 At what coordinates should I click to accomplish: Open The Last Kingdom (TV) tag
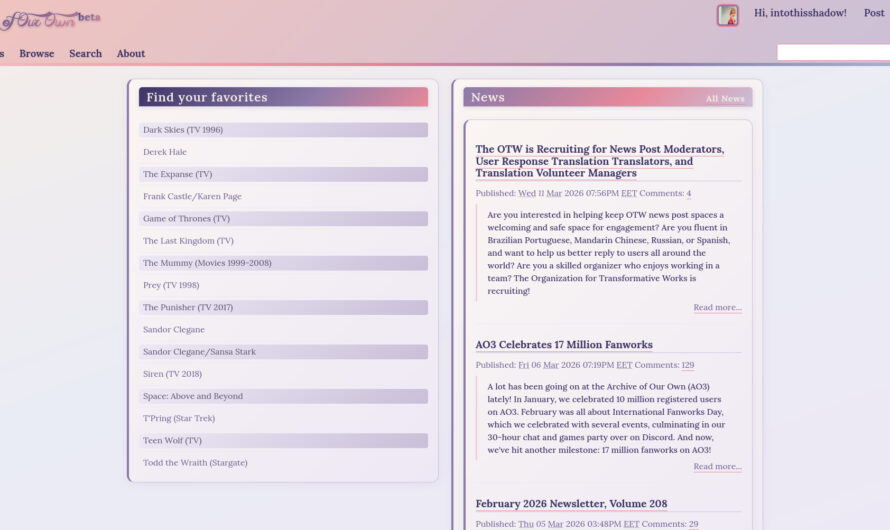click(188, 241)
